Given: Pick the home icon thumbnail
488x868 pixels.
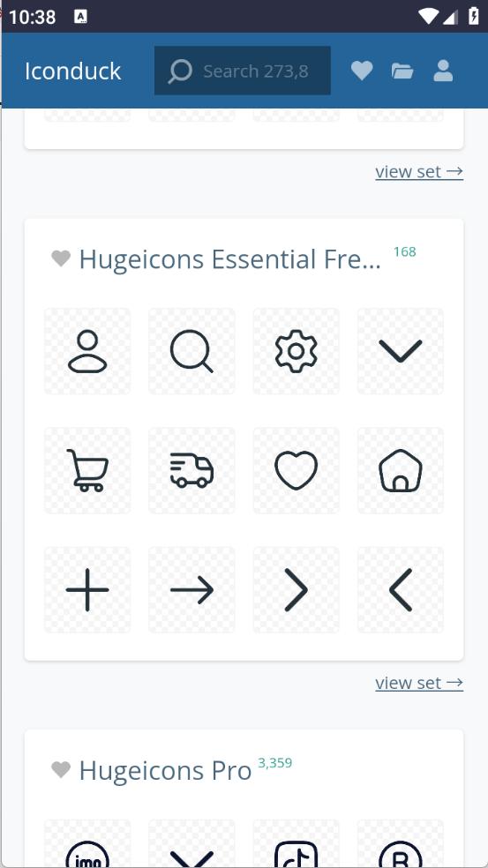Looking at the screenshot, I should point(401,470).
